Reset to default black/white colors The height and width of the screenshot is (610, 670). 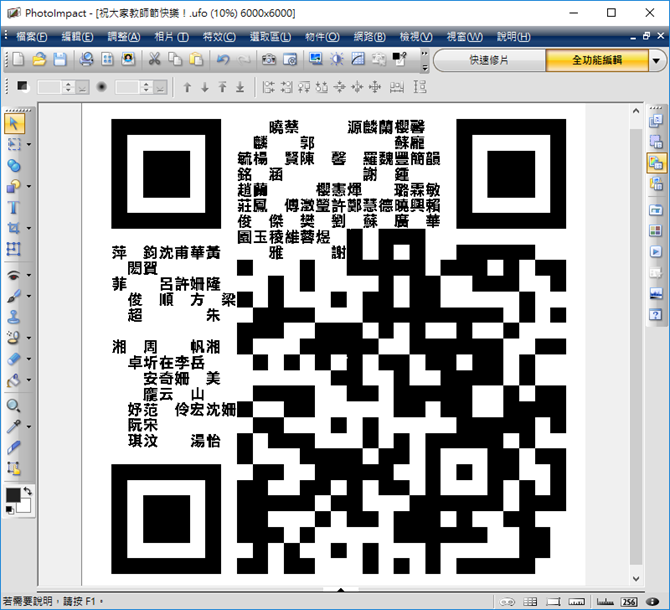[9, 509]
